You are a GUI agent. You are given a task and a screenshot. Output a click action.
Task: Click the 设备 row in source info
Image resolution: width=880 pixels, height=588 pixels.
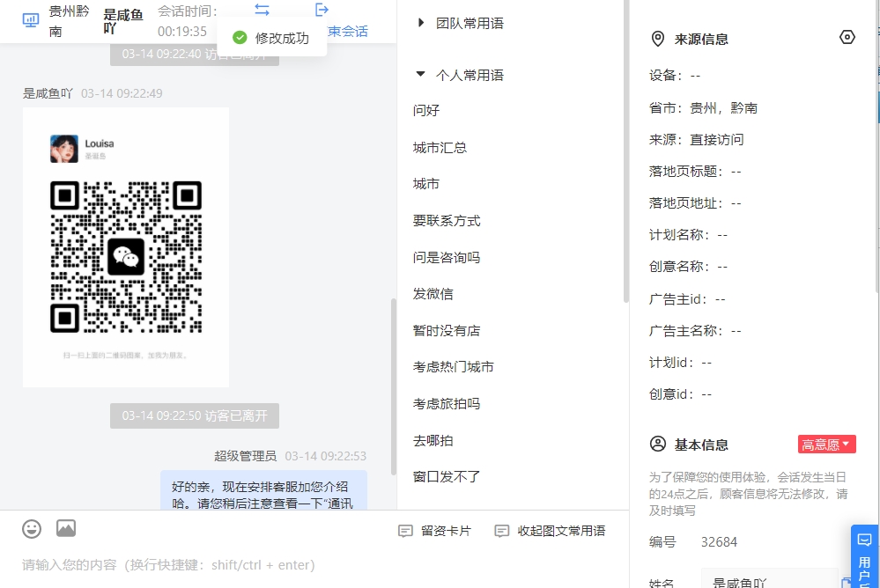coord(675,76)
